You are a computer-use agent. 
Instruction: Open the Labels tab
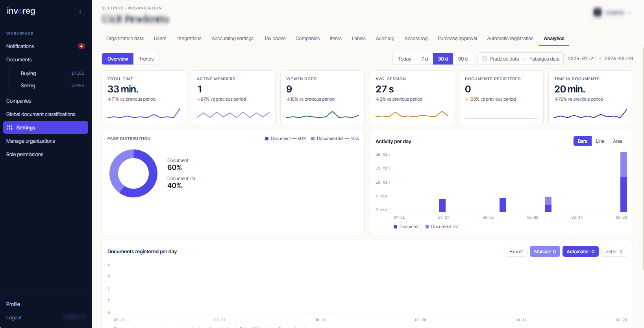tap(359, 39)
